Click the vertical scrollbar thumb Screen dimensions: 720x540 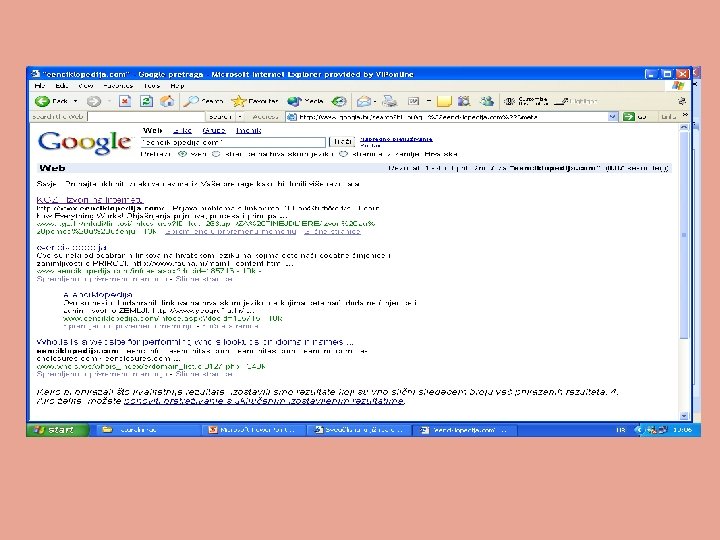tap(684, 235)
